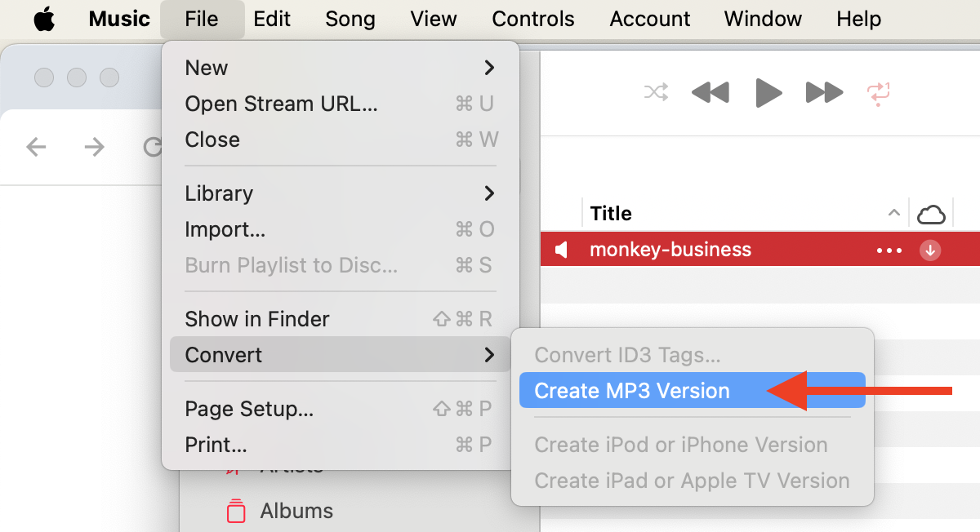Open the Albums sidebar section
The image size is (980, 532).
296,511
